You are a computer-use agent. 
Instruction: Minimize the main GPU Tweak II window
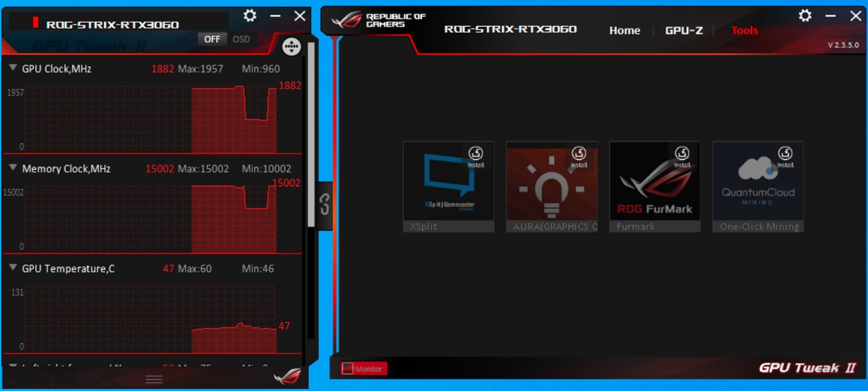[x=830, y=16]
